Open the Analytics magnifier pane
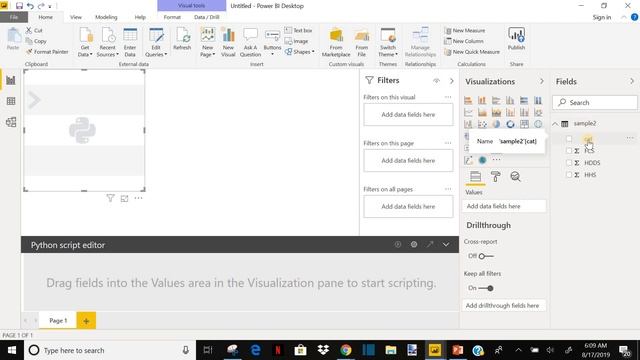The width and height of the screenshot is (640, 360). (x=516, y=177)
